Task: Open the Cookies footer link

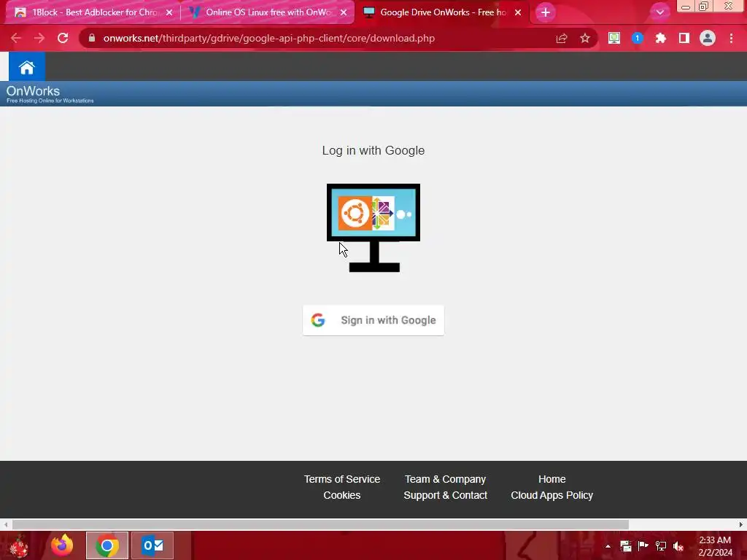Action: pyautogui.click(x=341, y=495)
